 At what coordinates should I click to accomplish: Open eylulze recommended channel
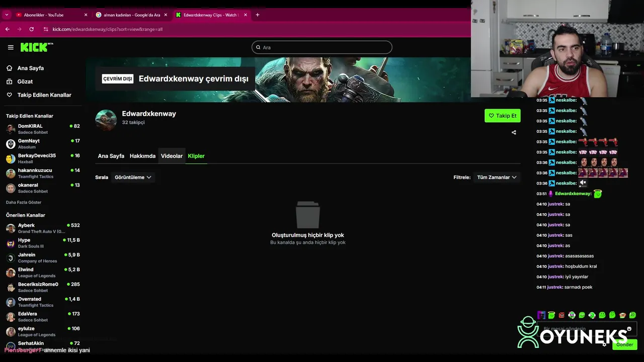tap(43, 331)
